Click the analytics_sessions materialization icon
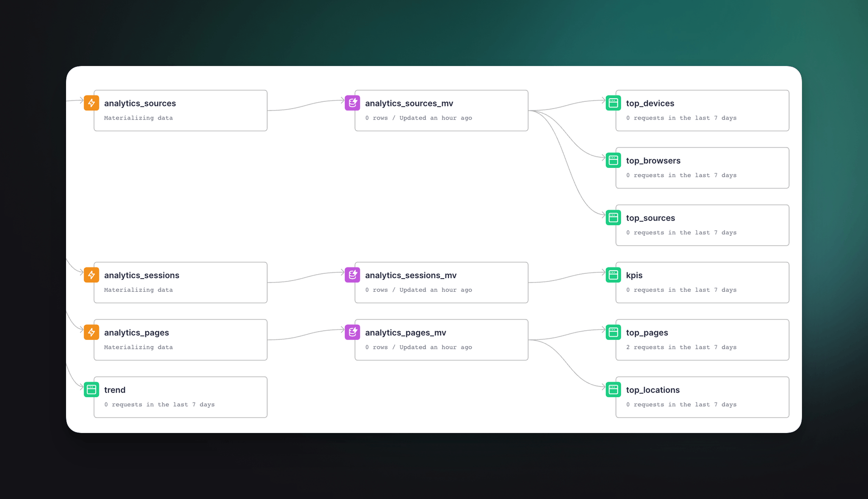 click(x=92, y=275)
